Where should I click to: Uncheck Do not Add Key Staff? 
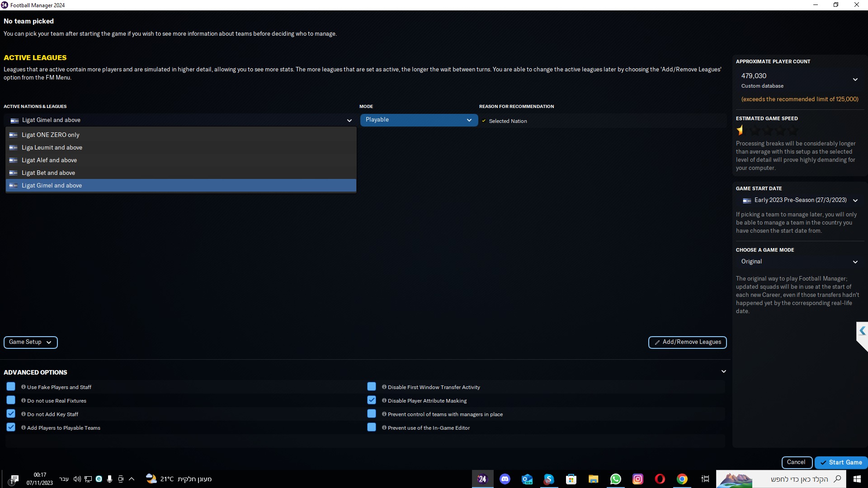point(11,414)
